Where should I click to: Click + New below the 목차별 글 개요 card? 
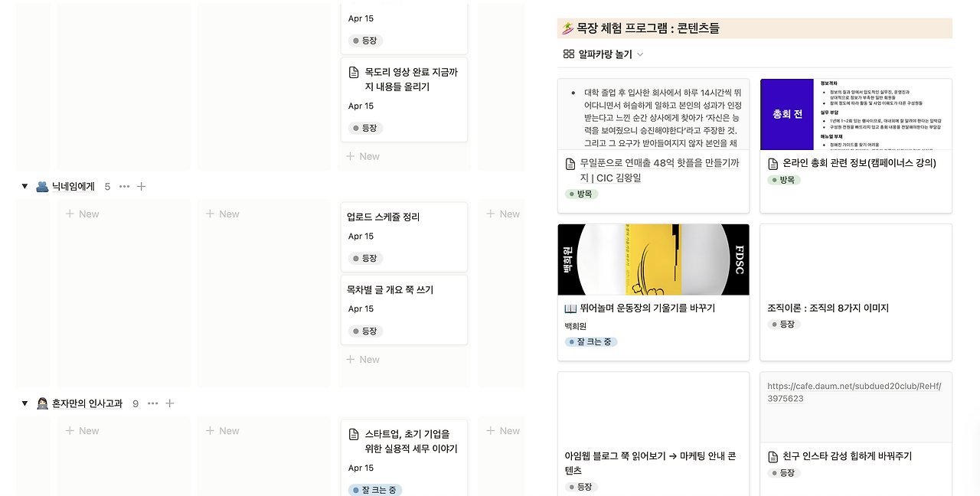(x=362, y=359)
